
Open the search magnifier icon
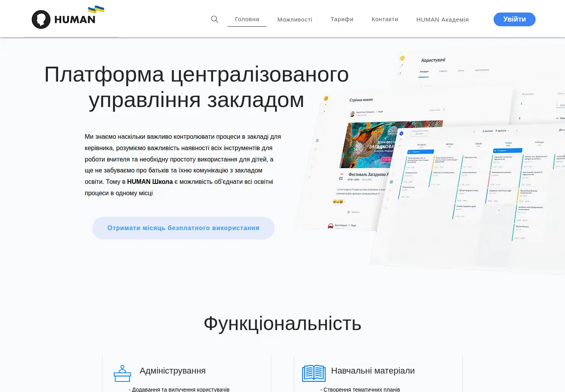pos(215,19)
